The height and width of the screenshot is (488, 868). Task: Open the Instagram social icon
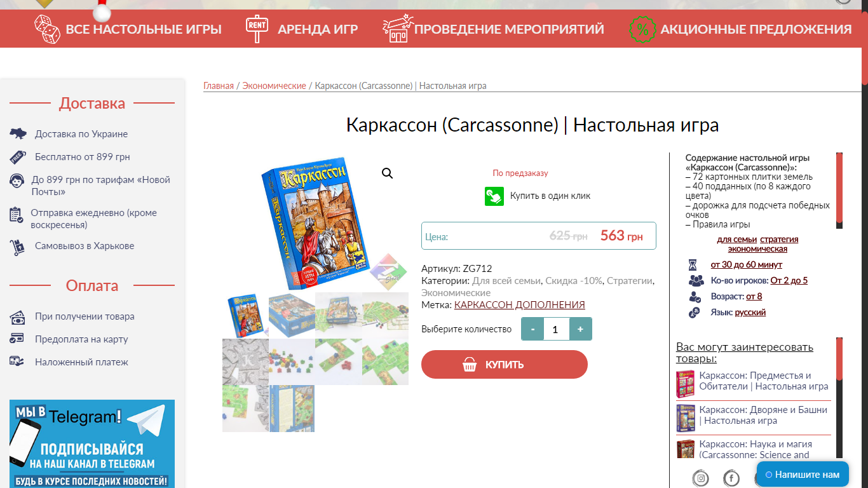tap(700, 478)
